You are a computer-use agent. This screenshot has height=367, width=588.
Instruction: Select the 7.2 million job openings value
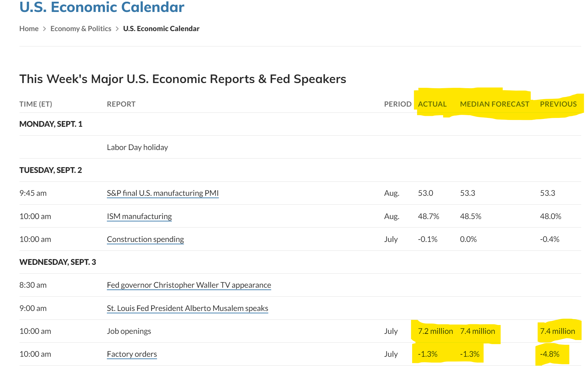click(435, 331)
